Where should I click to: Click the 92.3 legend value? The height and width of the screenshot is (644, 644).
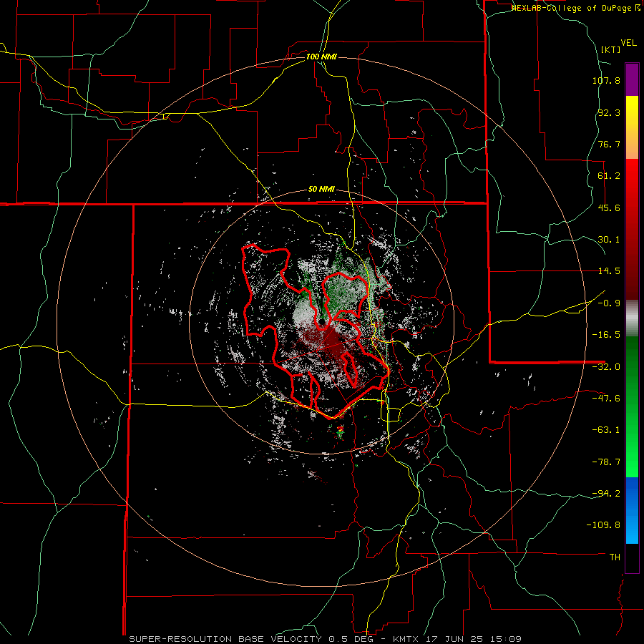pyautogui.click(x=609, y=112)
